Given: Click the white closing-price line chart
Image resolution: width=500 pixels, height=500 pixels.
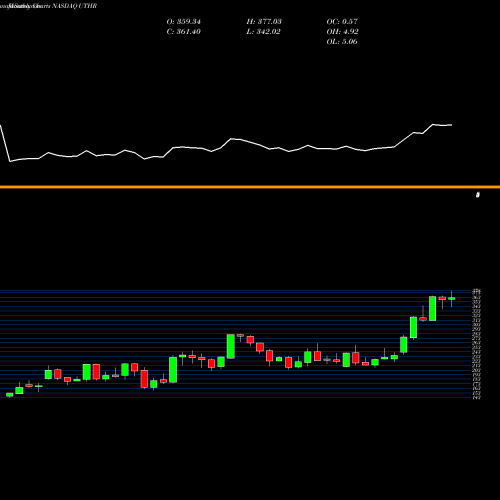Looking at the screenshot, I should 226,143.
